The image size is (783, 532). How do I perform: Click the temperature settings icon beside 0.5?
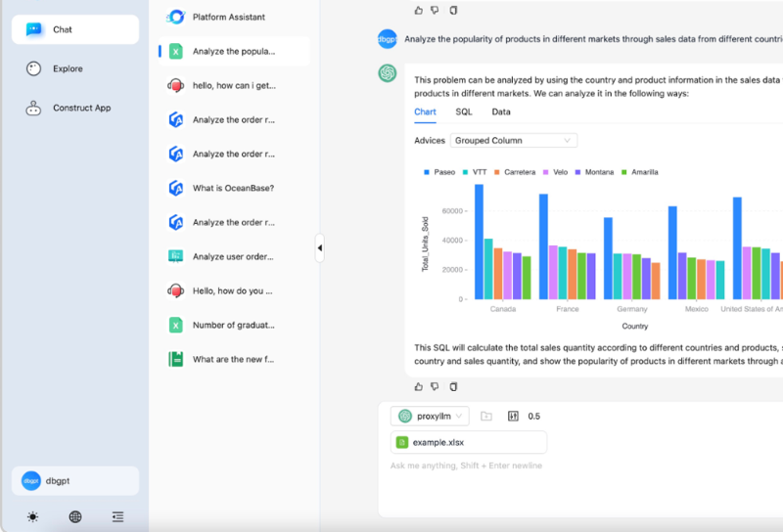(513, 416)
